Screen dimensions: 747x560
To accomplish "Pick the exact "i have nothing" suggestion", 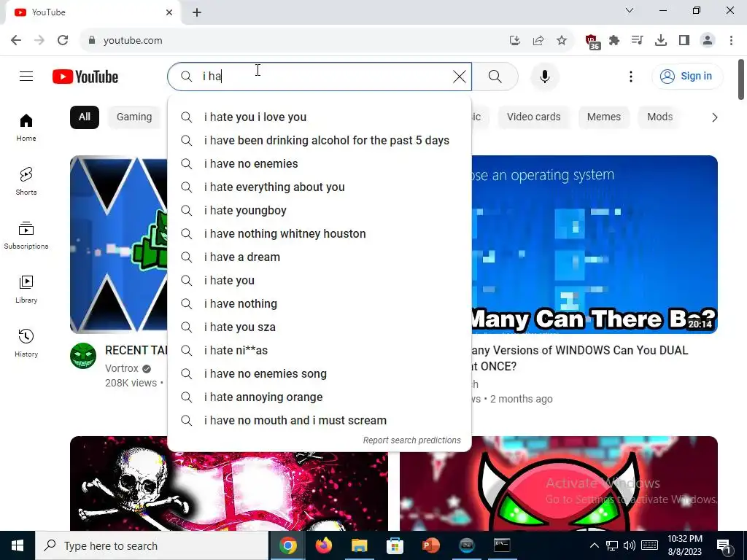I will click(x=320, y=304).
